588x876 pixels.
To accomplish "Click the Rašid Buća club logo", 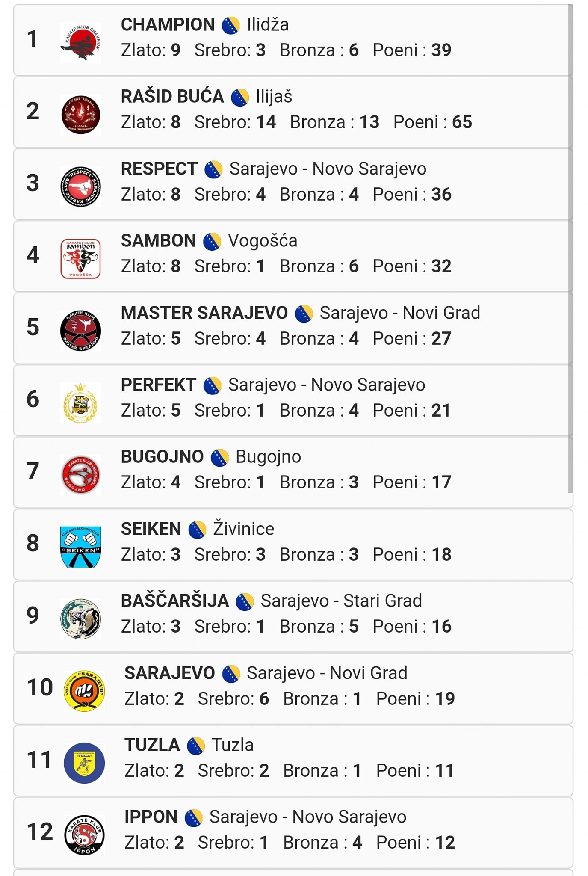I will point(80,115).
